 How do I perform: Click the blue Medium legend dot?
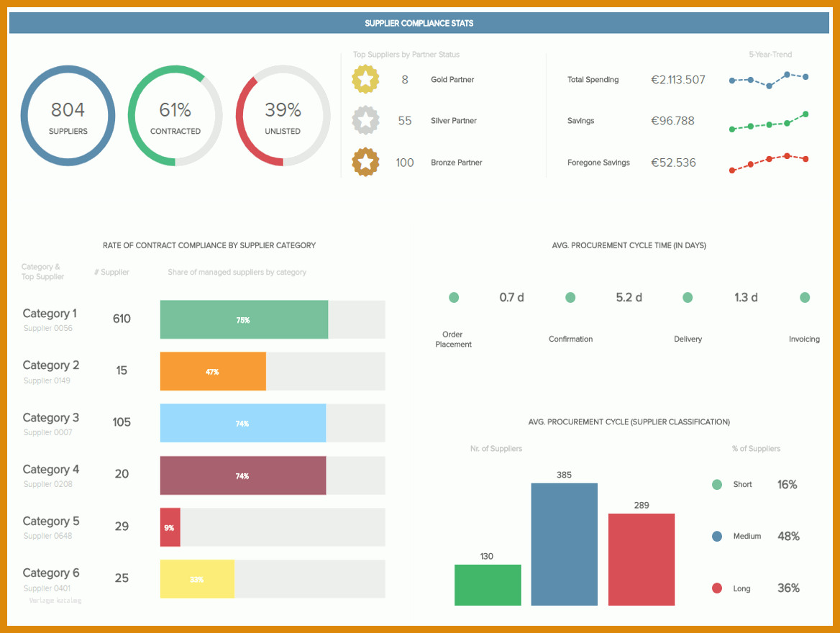717,536
